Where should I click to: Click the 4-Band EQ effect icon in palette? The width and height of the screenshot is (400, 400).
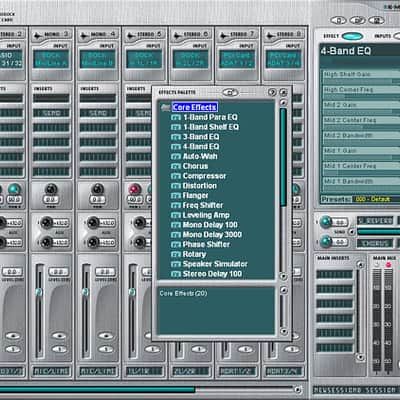pos(176,147)
